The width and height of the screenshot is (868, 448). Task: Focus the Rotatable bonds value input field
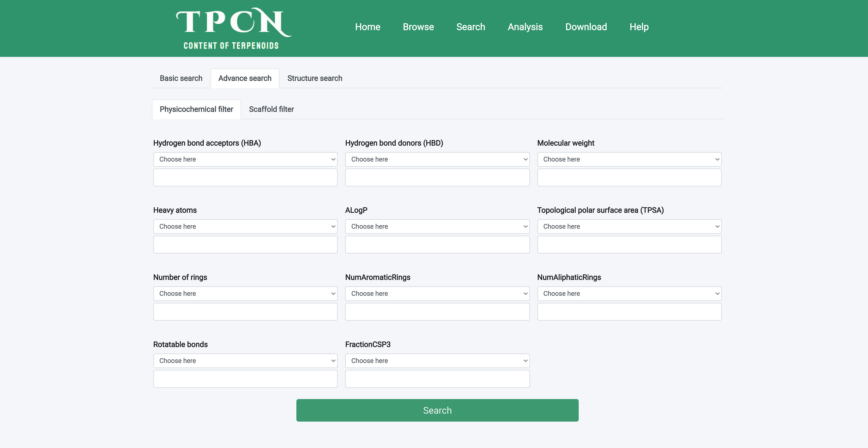coord(245,379)
